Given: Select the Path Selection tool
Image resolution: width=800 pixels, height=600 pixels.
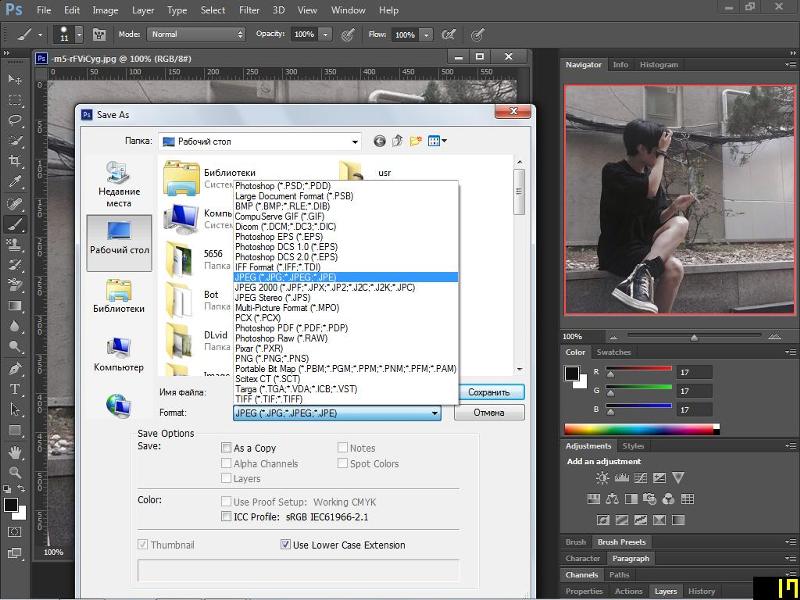Looking at the screenshot, I should click(x=15, y=410).
